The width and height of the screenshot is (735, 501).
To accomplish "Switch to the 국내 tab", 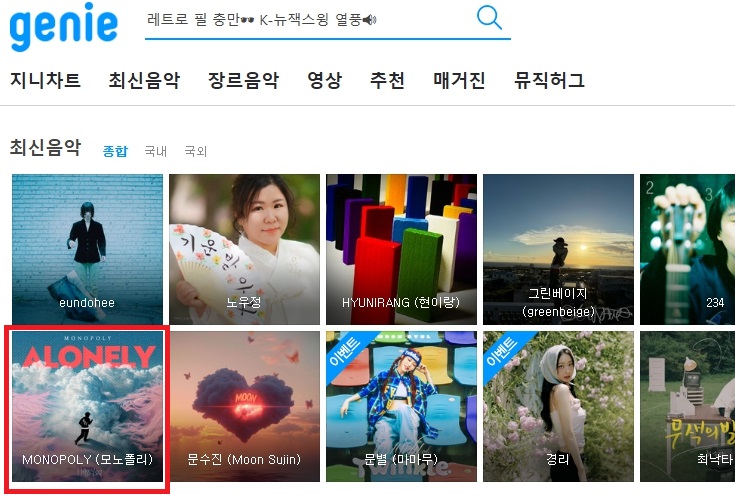I will (x=156, y=151).
